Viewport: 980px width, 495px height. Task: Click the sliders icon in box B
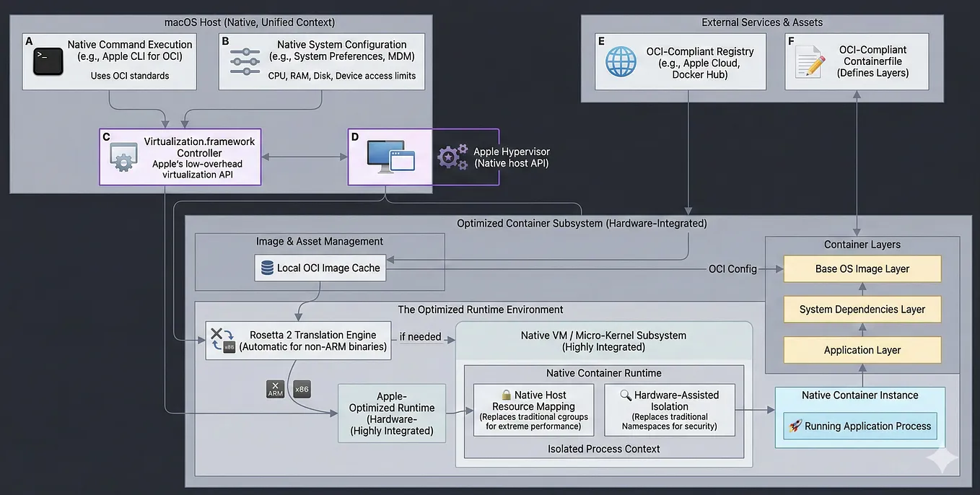tap(245, 62)
